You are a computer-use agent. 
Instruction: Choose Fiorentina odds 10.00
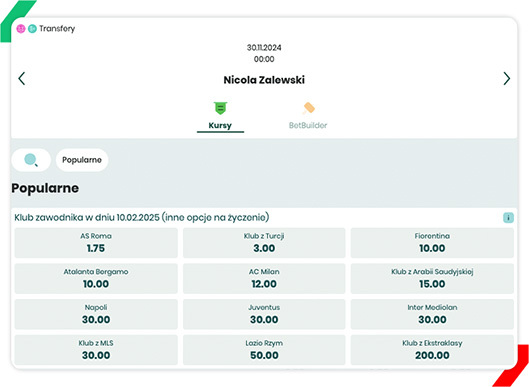tap(432, 243)
